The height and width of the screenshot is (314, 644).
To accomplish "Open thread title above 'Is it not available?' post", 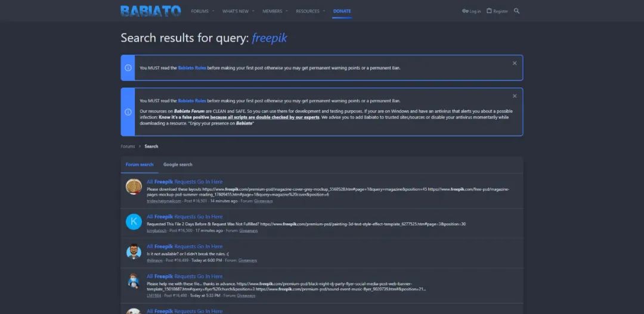I will [185, 247].
